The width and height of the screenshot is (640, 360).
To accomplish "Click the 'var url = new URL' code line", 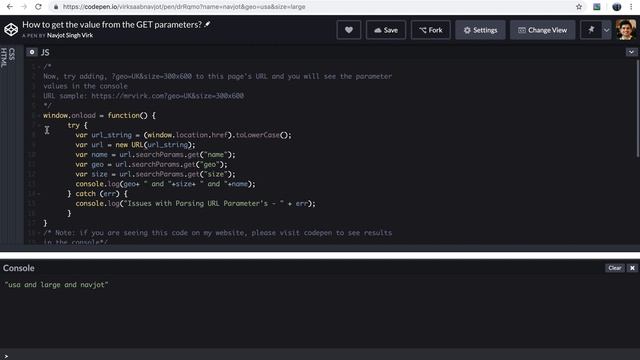I will click(x=135, y=145).
